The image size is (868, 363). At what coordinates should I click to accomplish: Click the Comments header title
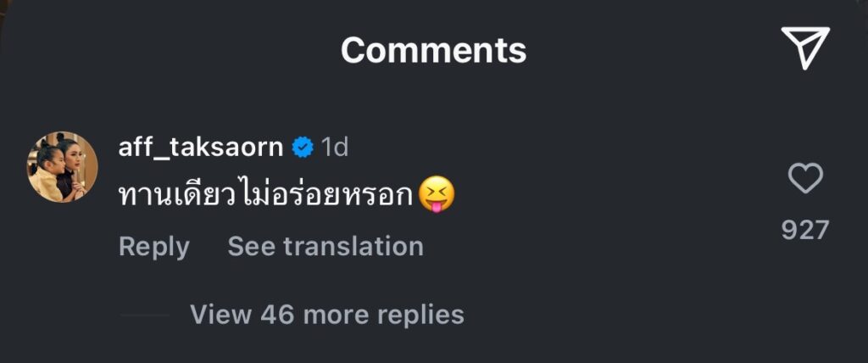click(x=433, y=50)
